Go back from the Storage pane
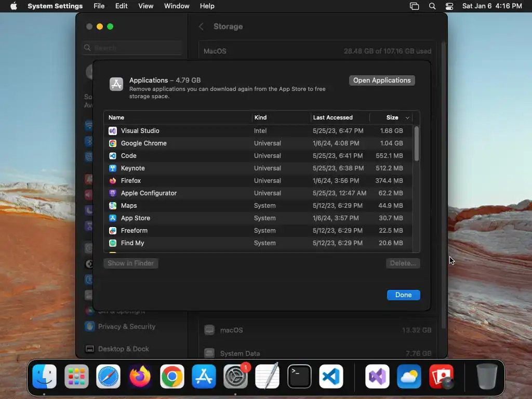Screen dimensions: 532x399 tap(201, 26)
